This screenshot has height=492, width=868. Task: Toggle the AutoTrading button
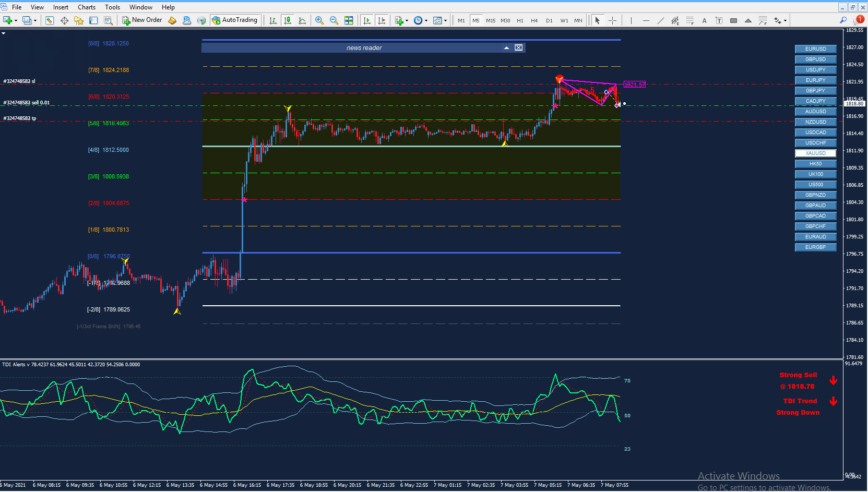[235, 20]
